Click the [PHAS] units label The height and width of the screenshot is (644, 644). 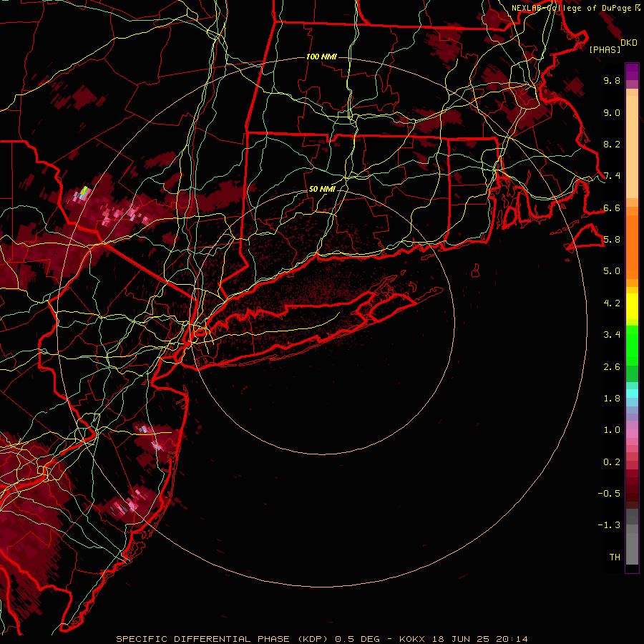pos(605,50)
